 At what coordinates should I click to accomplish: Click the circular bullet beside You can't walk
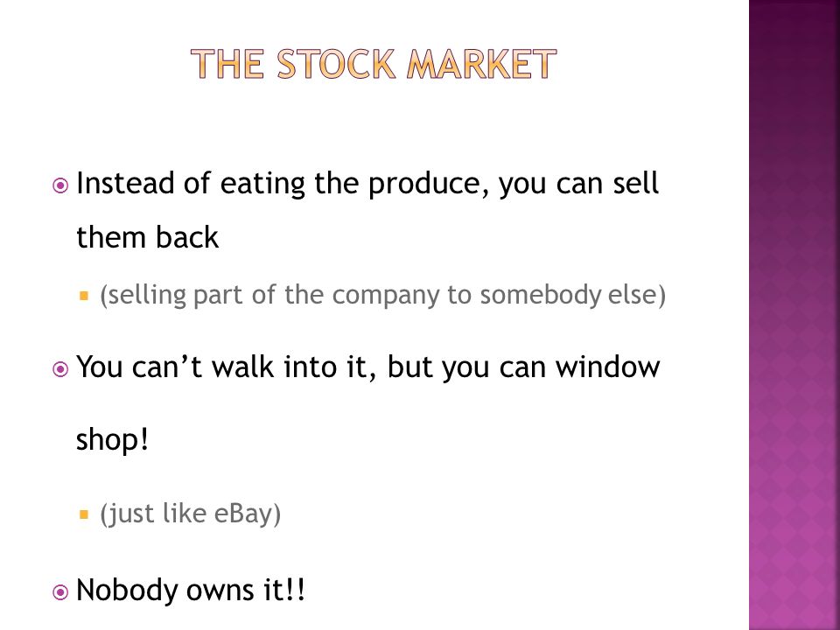pyautogui.click(x=60, y=369)
